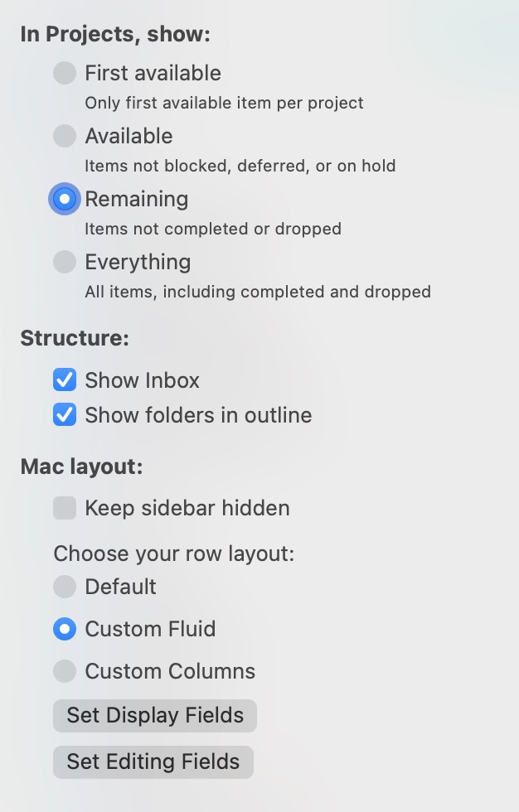Click the All items, including completed description
This screenshot has height=812, width=519.
point(257,292)
